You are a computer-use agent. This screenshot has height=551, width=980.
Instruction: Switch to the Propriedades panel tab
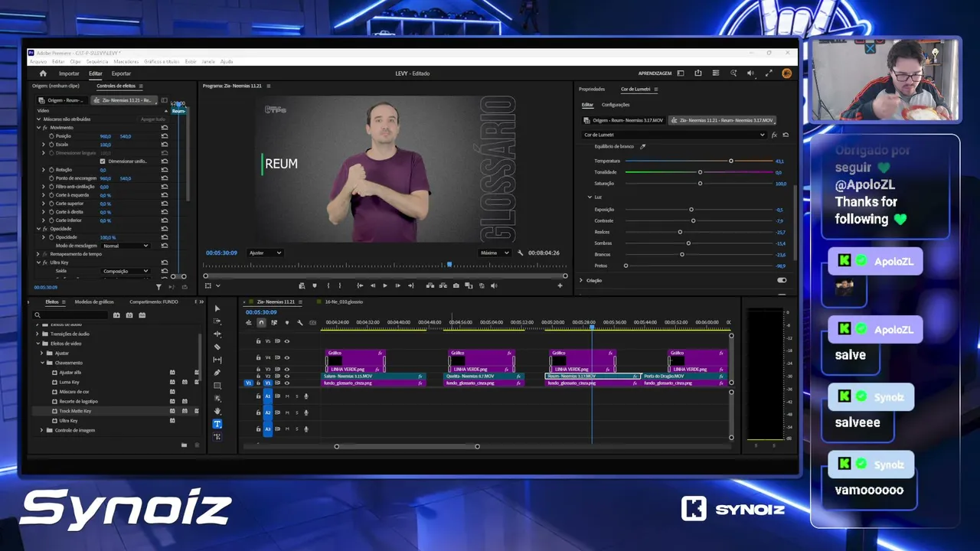pos(592,89)
